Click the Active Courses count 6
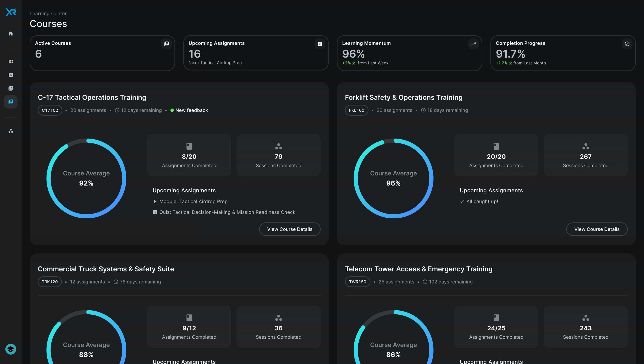The image size is (644, 364). tap(38, 54)
